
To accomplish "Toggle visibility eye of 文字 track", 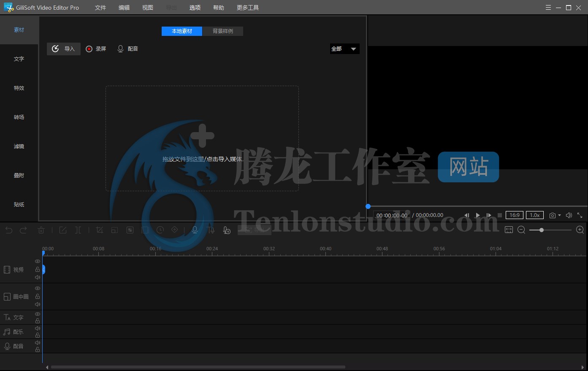I will (x=38, y=314).
